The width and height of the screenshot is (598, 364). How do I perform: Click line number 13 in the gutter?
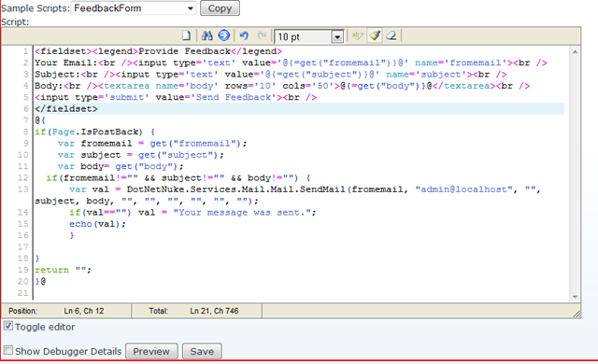tap(22, 189)
